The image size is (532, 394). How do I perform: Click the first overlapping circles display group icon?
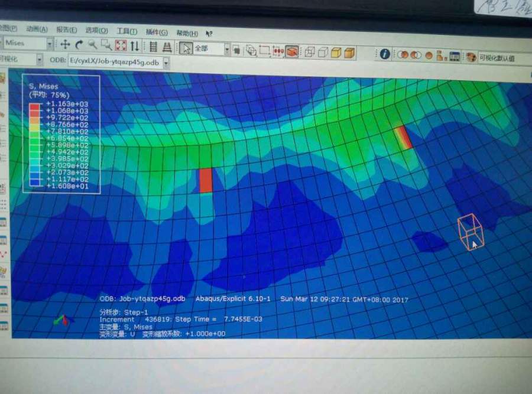click(403, 54)
